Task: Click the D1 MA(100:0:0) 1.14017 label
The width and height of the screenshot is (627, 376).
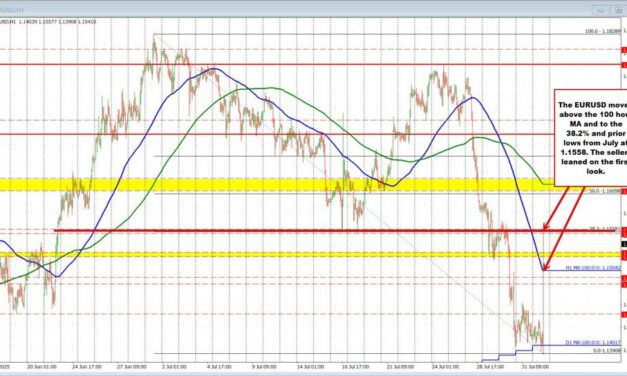Action: (x=593, y=342)
